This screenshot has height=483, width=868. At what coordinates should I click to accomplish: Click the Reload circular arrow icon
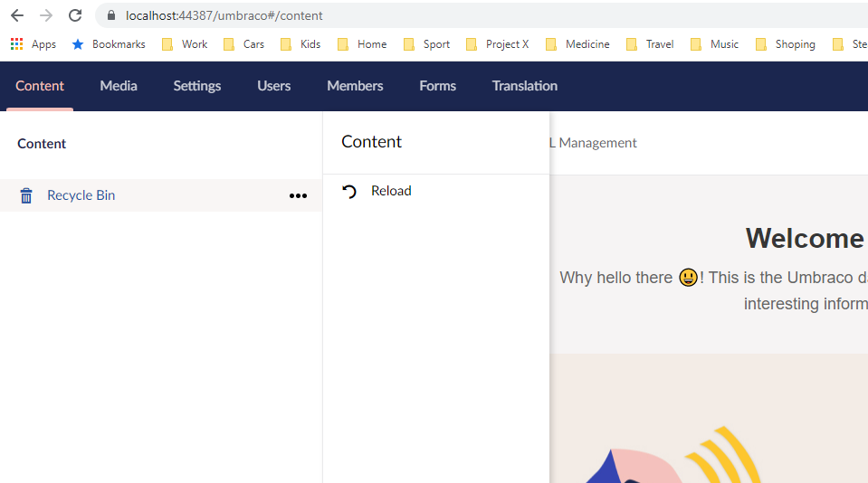[x=349, y=191]
